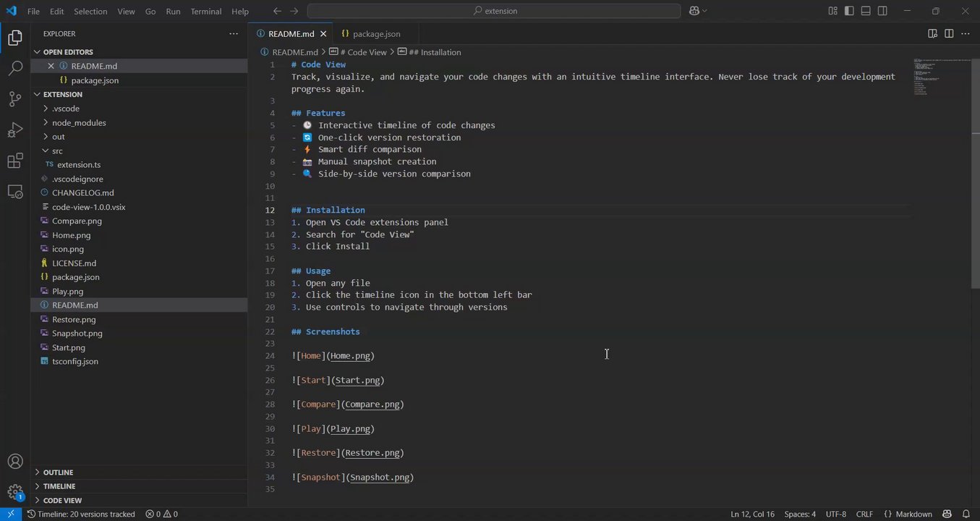
Task: Expand the .vscode folder
Action: tap(139, 109)
